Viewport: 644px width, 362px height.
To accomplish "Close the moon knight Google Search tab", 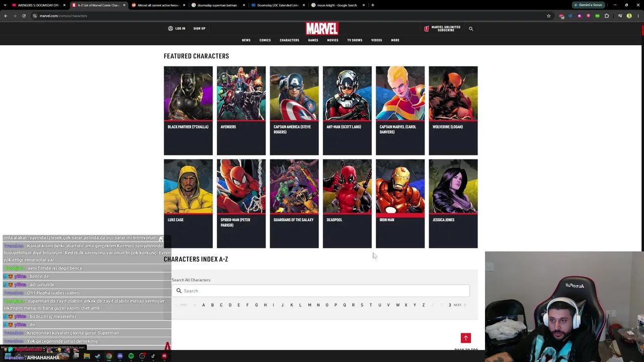I will pos(363,5).
